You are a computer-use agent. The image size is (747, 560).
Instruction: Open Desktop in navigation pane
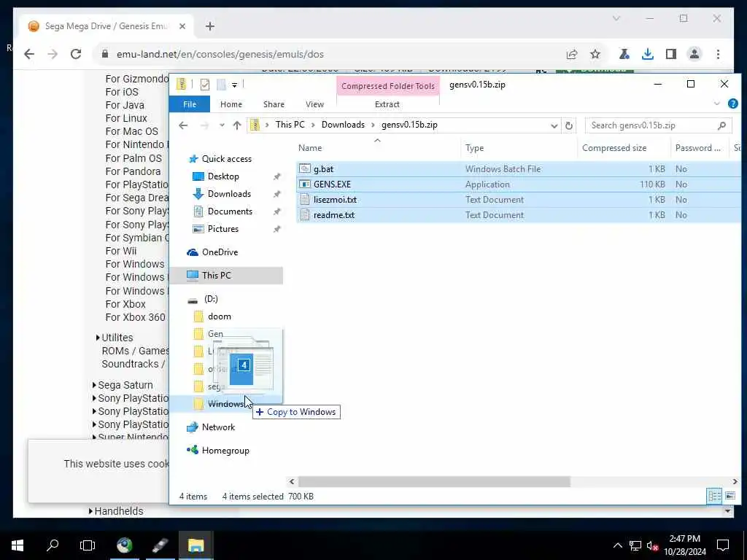point(223,176)
